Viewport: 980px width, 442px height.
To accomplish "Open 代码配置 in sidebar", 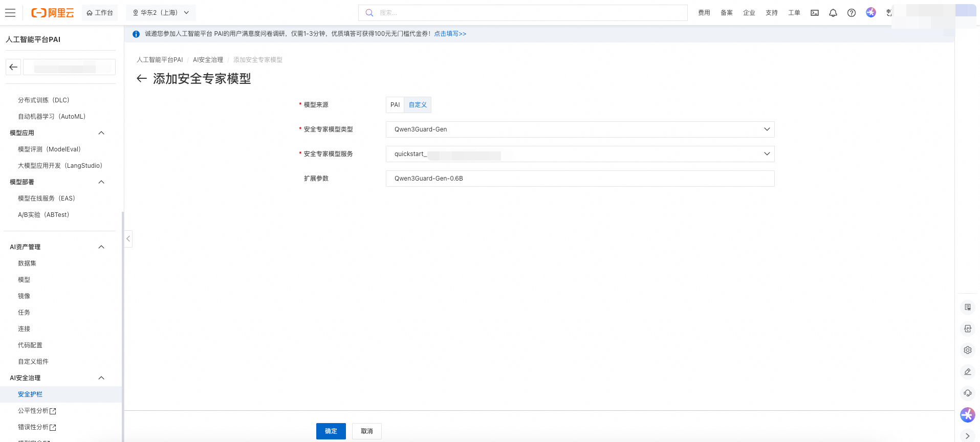I will pos(30,345).
